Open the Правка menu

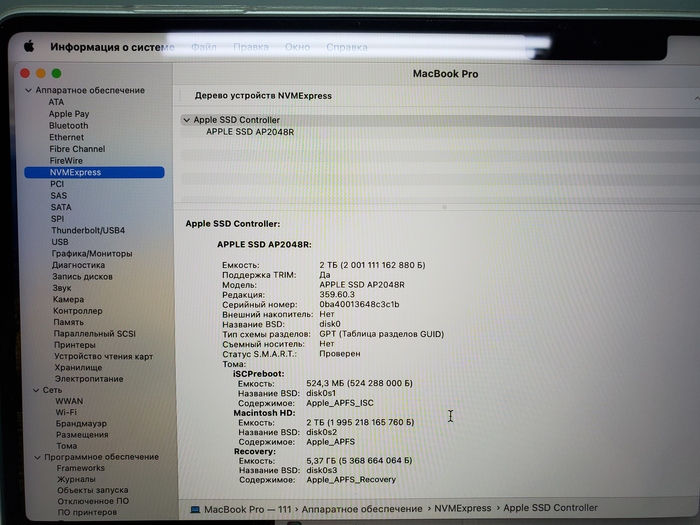(x=251, y=47)
